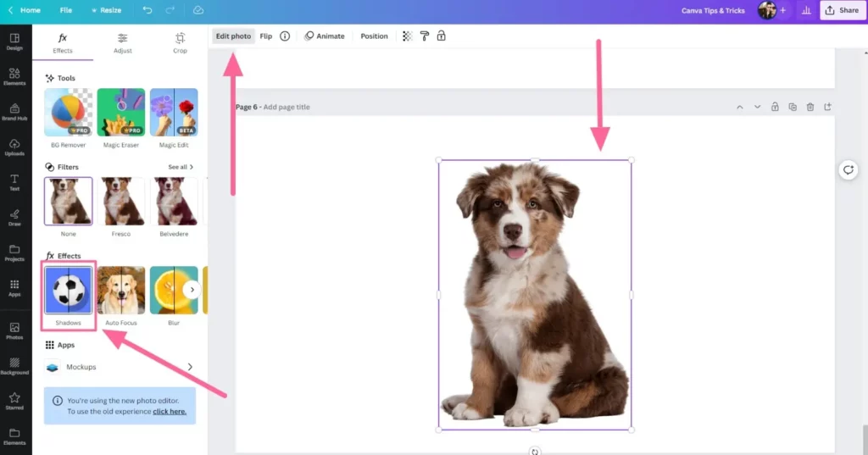Open the Background panel
This screenshot has width=868, height=455.
coord(14,366)
